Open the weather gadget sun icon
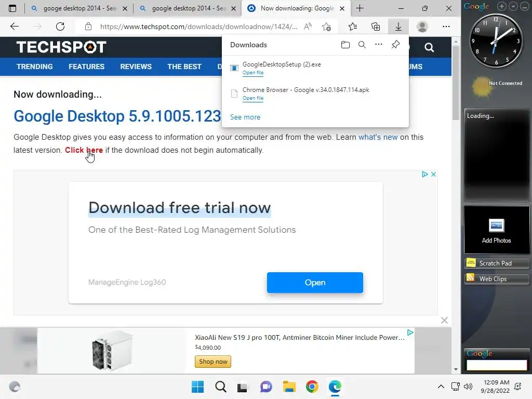The width and height of the screenshot is (532, 399). click(x=482, y=87)
